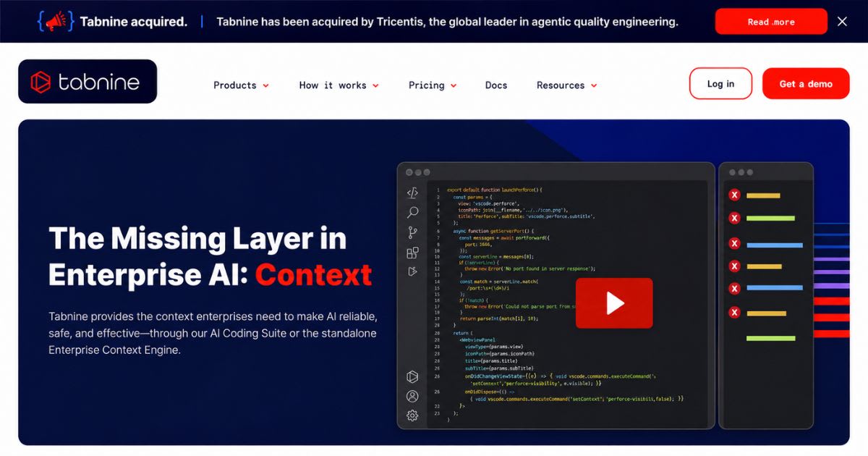
Task: Click the Read more button in the banner
Action: click(x=771, y=22)
